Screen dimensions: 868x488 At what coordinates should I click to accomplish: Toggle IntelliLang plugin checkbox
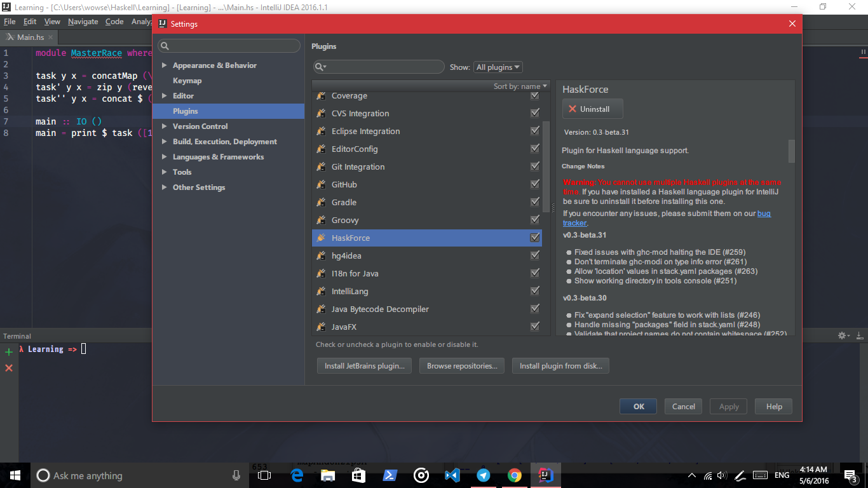pos(535,291)
